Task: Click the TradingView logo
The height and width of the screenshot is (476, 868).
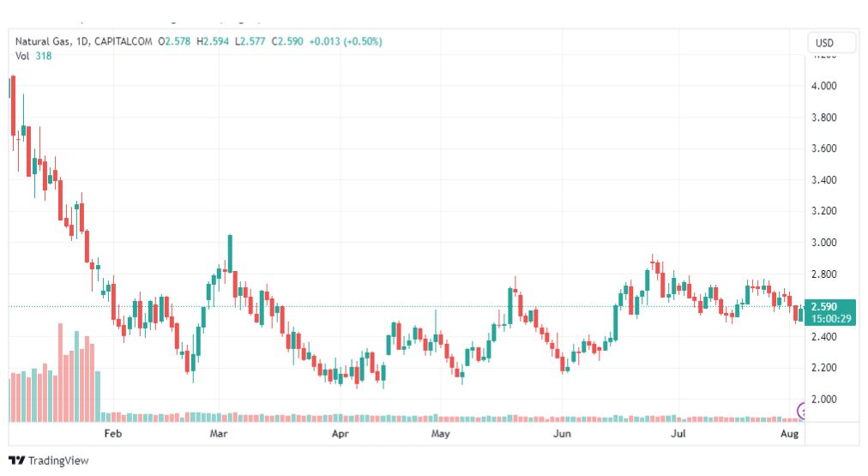Action: pyautogui.click(x=49, y=461)
